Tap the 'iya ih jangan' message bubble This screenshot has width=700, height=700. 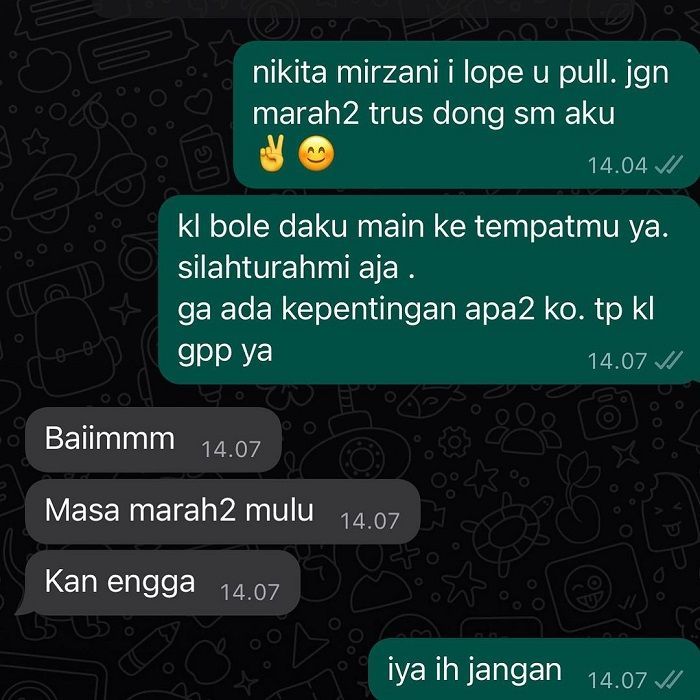(x=534, y=669)
